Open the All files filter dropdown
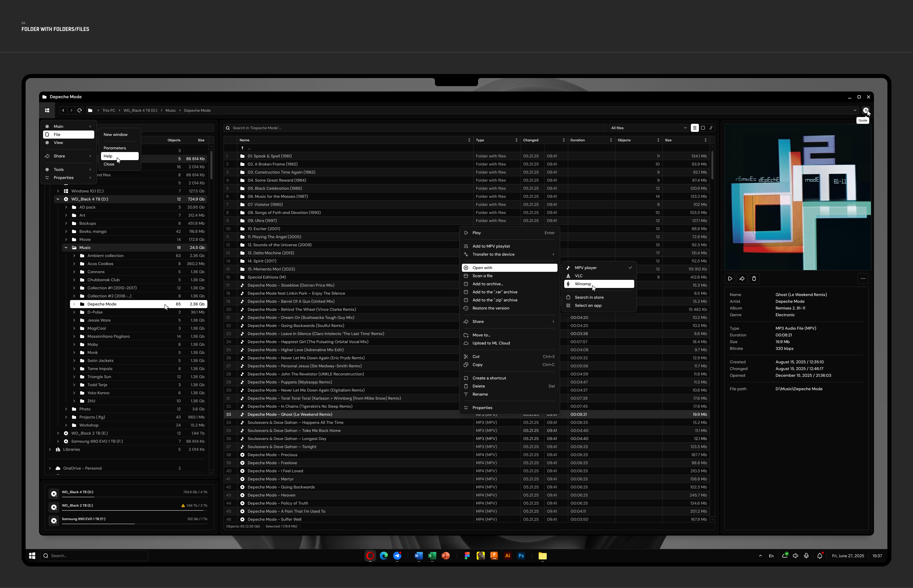The image size is (913, 588). [x=648, y=128]
